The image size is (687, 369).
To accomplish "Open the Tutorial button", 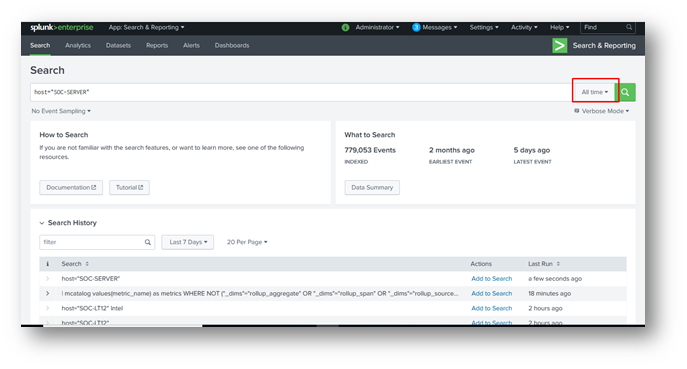I will point(129,188).
